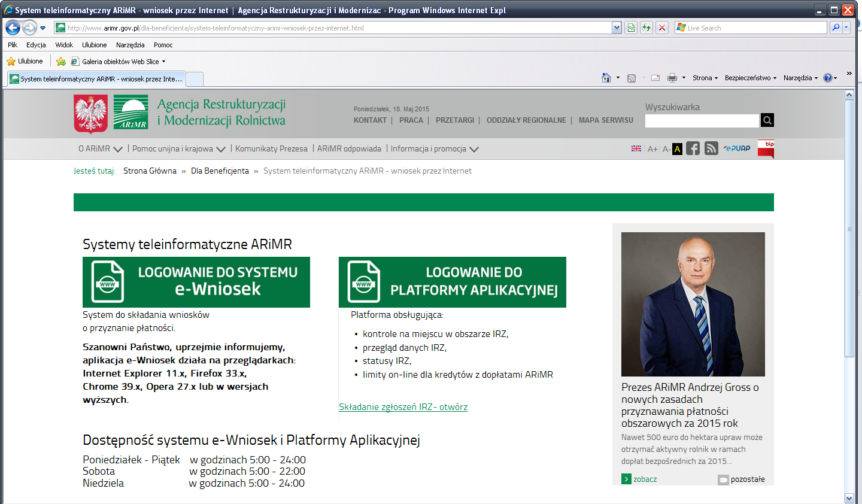Click the Live Search magnifier button
862x504 pixels.
click(x=836, y=28)
